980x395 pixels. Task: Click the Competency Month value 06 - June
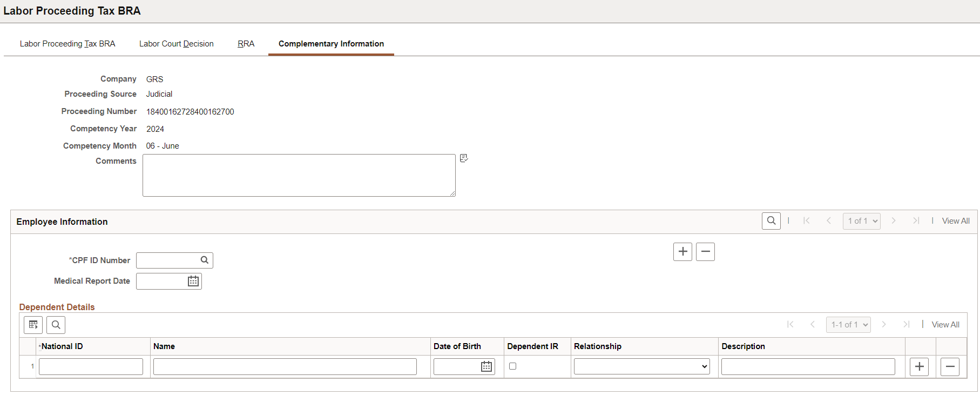click(x=163, y=146)
